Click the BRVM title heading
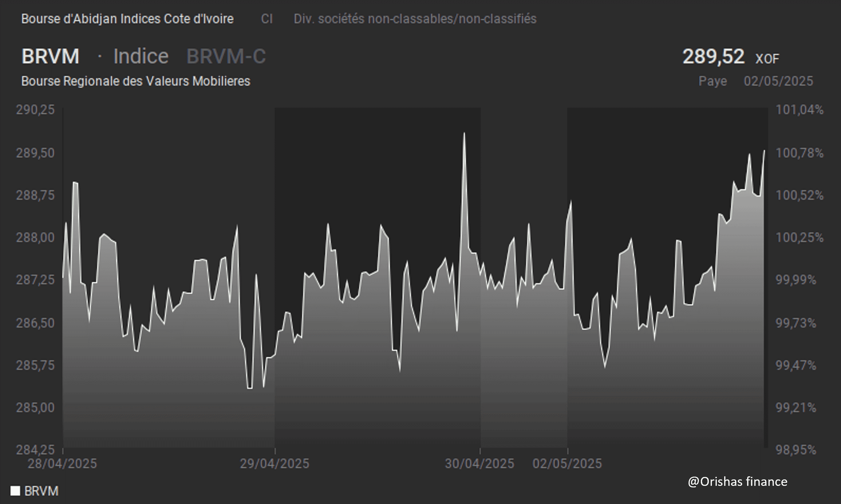 click(x=50, y=56)
